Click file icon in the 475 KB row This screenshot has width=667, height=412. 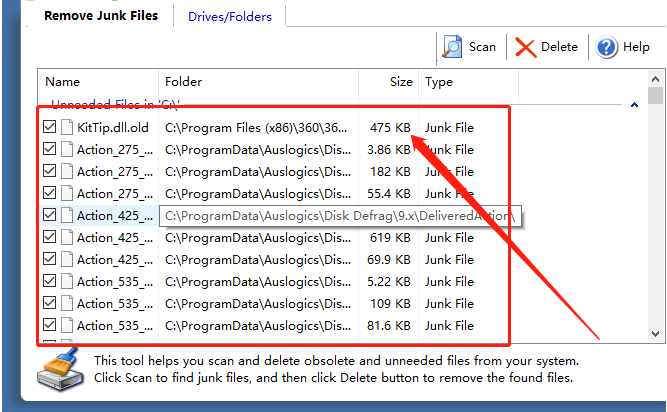pyautogui.click(x=68, y=128)
